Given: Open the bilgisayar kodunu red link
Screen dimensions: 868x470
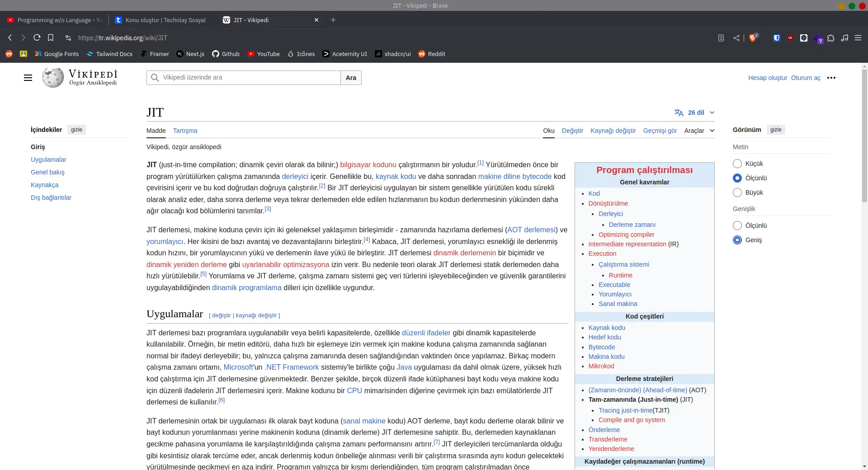Looking at the screenshot, I should click(368, 165).
